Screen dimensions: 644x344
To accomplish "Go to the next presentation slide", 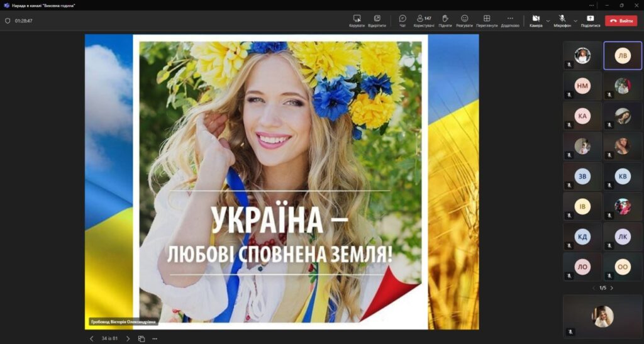I will tap(128, 338).
